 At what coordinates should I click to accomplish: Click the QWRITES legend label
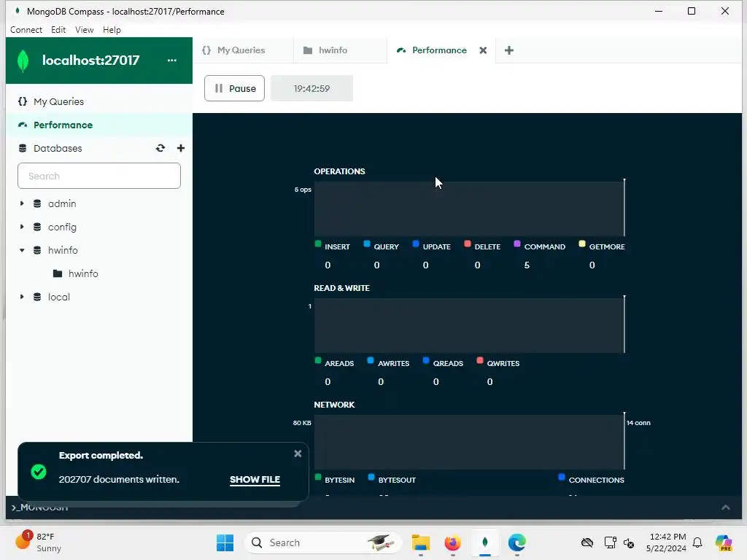coord(503,363)
